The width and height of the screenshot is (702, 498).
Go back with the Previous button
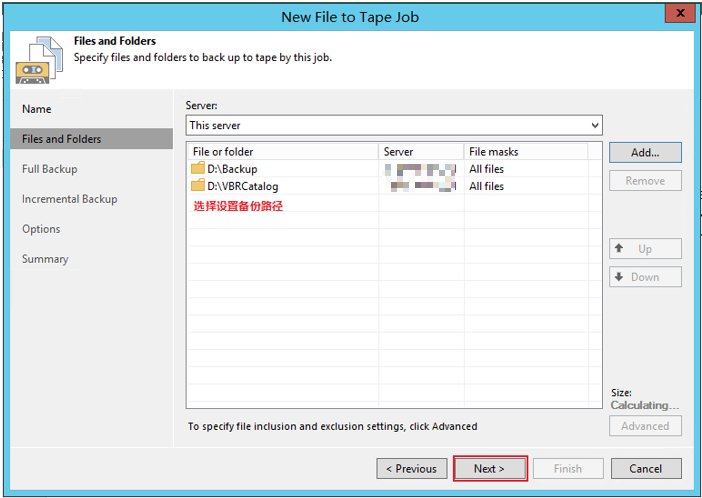tap(412, 468)
